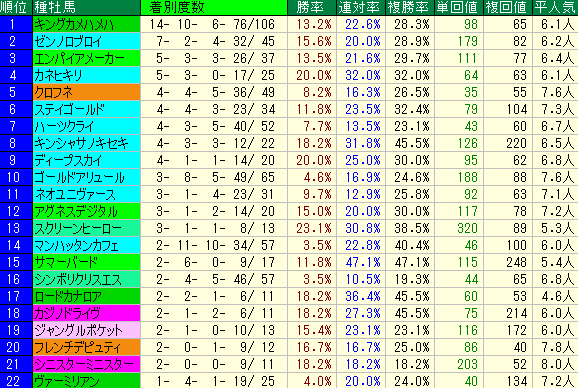Select the ディープスカイ sire cell

(x=86, y=160)
